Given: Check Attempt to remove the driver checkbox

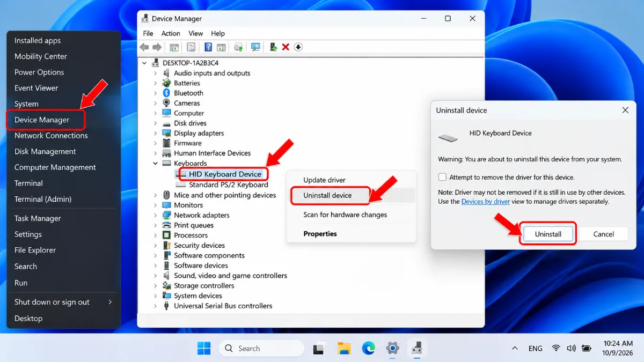Looking at the screenshot, I should (442, 177).
